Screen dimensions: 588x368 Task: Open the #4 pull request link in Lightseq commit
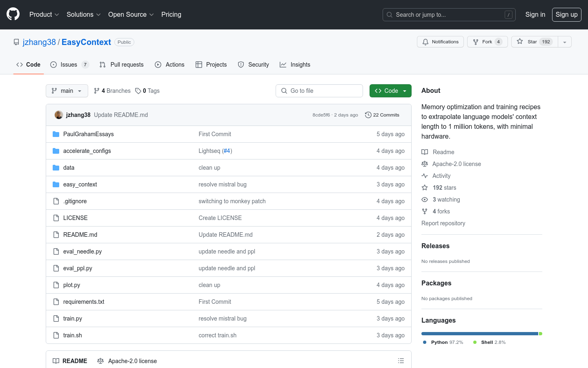[227, 151]
